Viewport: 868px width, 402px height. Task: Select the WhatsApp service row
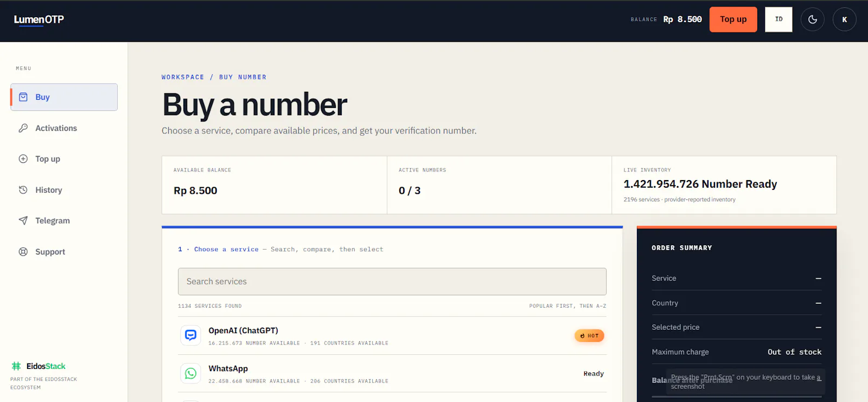392,374
